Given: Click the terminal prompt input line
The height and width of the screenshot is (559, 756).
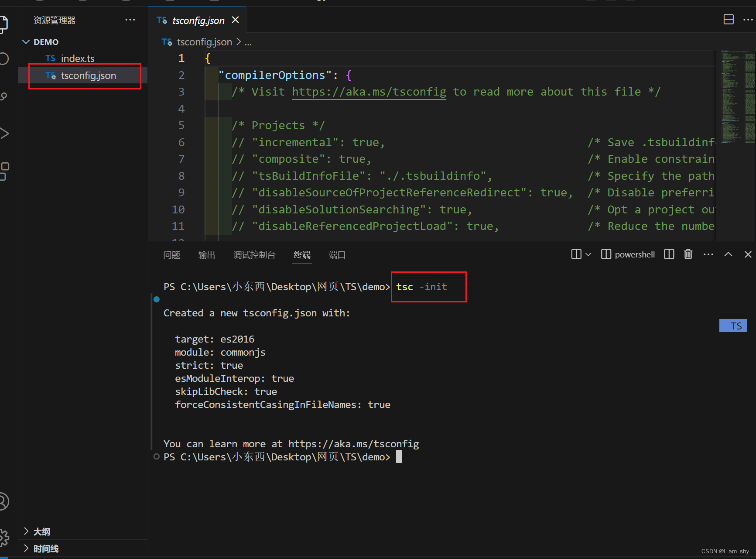Looking at the screenshot, I should coord(399,457).
